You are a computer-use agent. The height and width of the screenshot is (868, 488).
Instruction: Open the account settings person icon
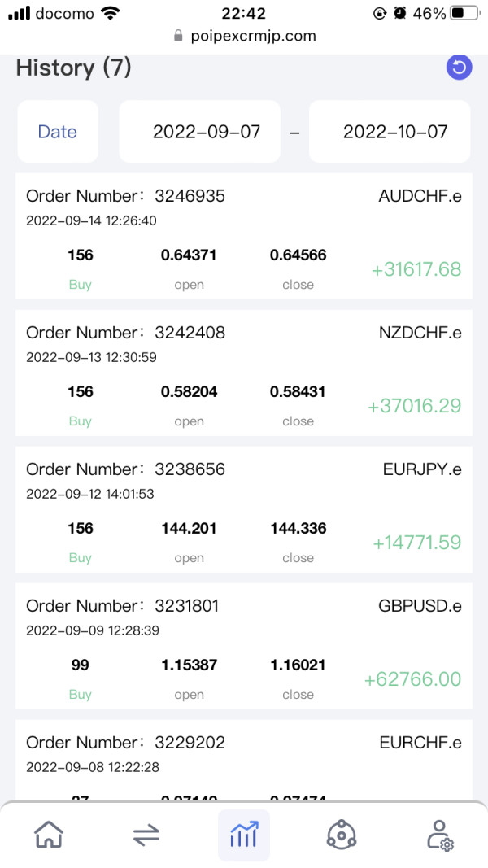pyautogui.click(x=439, y=835)
